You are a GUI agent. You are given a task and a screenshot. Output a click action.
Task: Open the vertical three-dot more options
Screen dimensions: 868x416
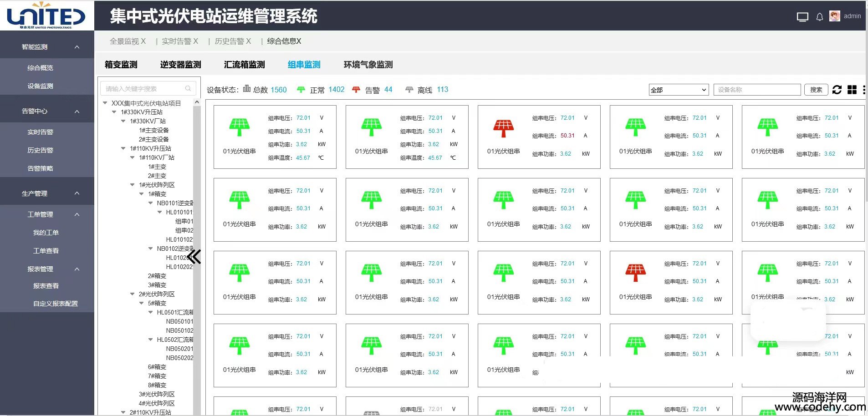coord(864,90)
